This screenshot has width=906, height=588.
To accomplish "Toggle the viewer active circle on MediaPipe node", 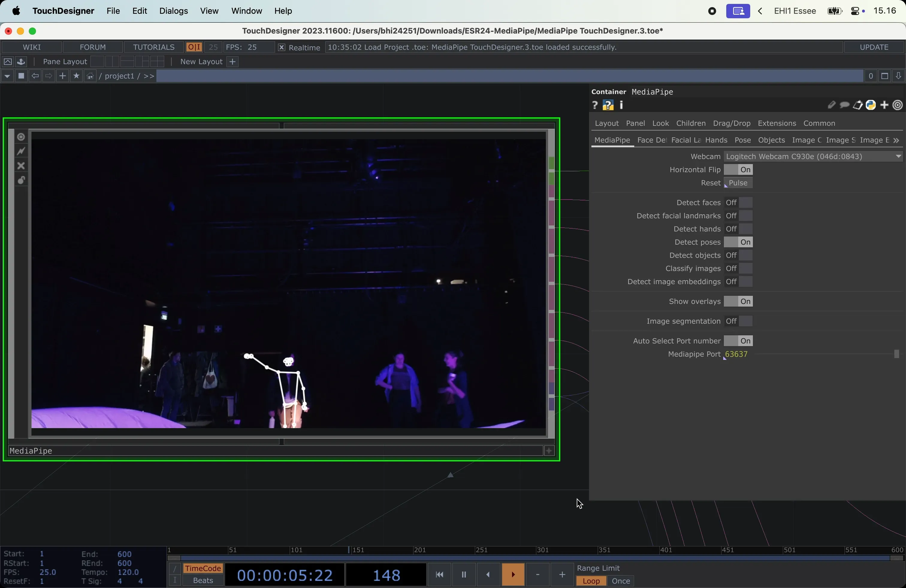I will pos(21,137).
